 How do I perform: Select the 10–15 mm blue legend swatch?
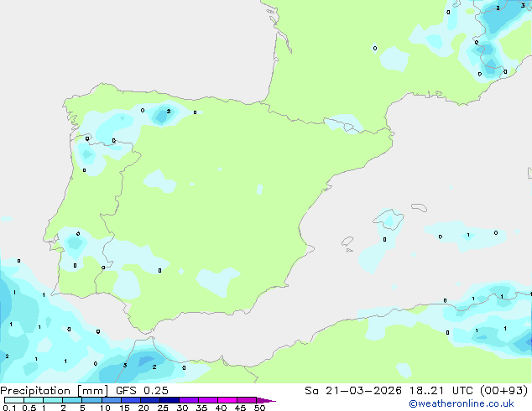(111, 400)
